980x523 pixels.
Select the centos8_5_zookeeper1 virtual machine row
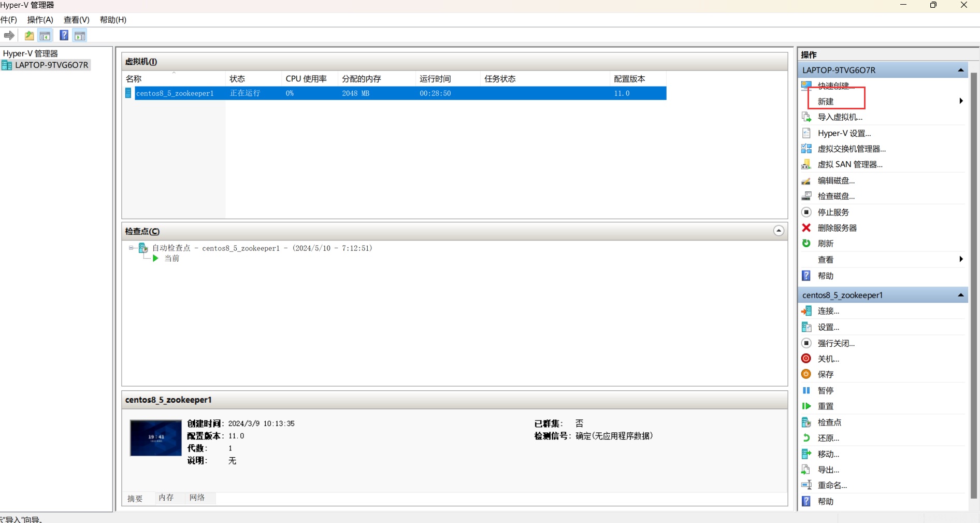point(395,93)
